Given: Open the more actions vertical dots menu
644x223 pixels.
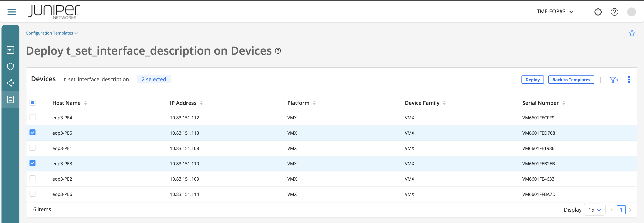Looking at the screenshot, I should pos(629,80).
